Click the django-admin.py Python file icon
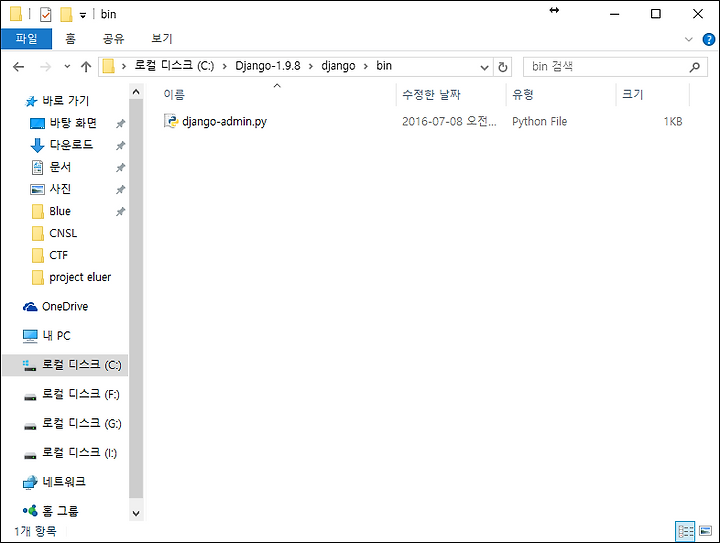This screenshot has height=543, width=720. [171, 121]
